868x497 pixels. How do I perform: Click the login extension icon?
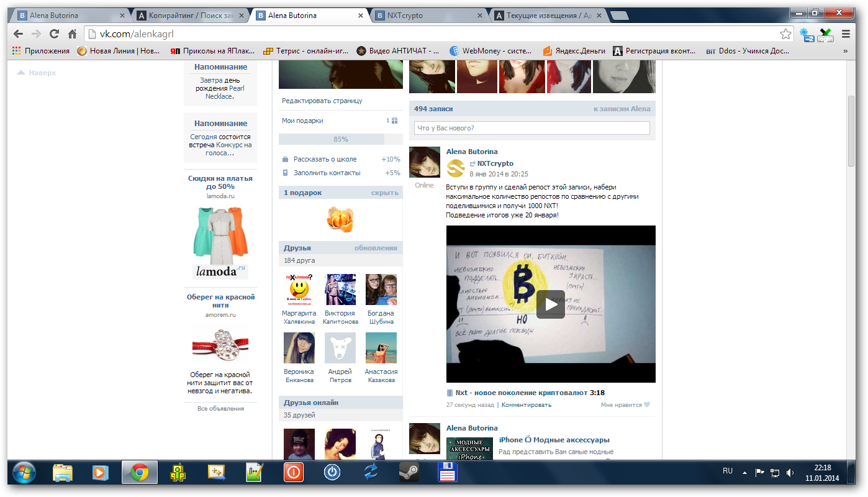(825, 35)
